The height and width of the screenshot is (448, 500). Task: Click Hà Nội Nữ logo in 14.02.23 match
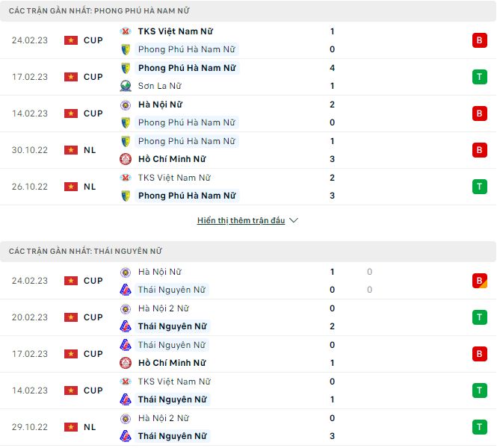tap(126, 105)
